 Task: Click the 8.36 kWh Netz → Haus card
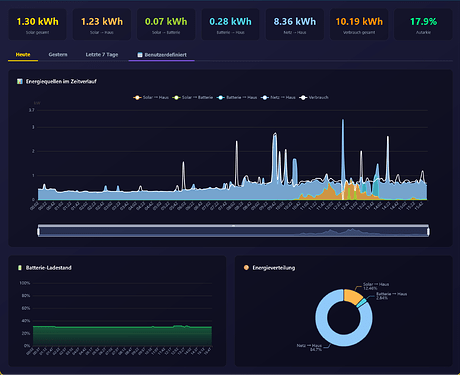click(295, 24)
